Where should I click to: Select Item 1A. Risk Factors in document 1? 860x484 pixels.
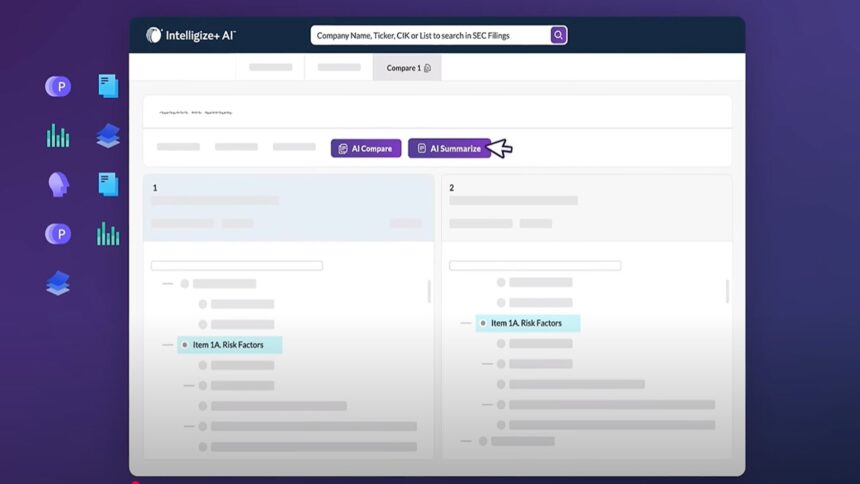click(x=229, y=345)
